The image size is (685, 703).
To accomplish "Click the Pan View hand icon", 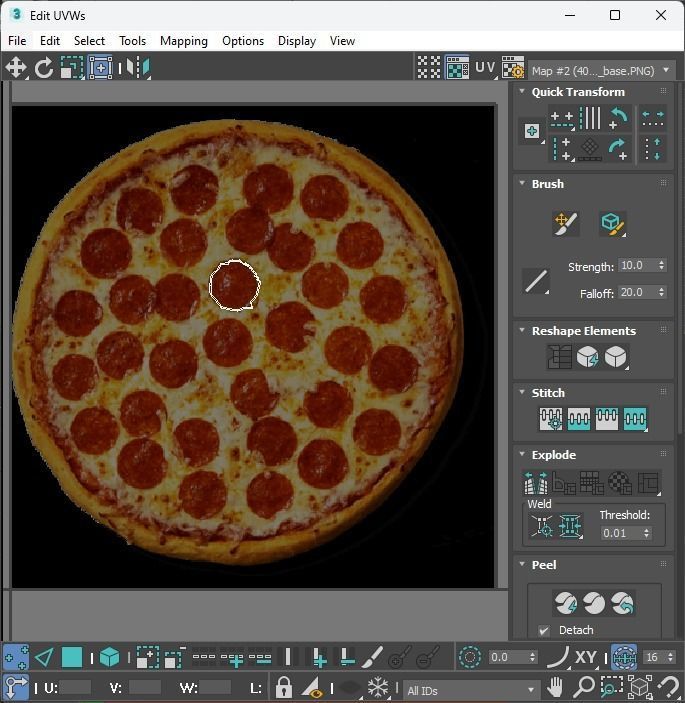I will point(555,687).
